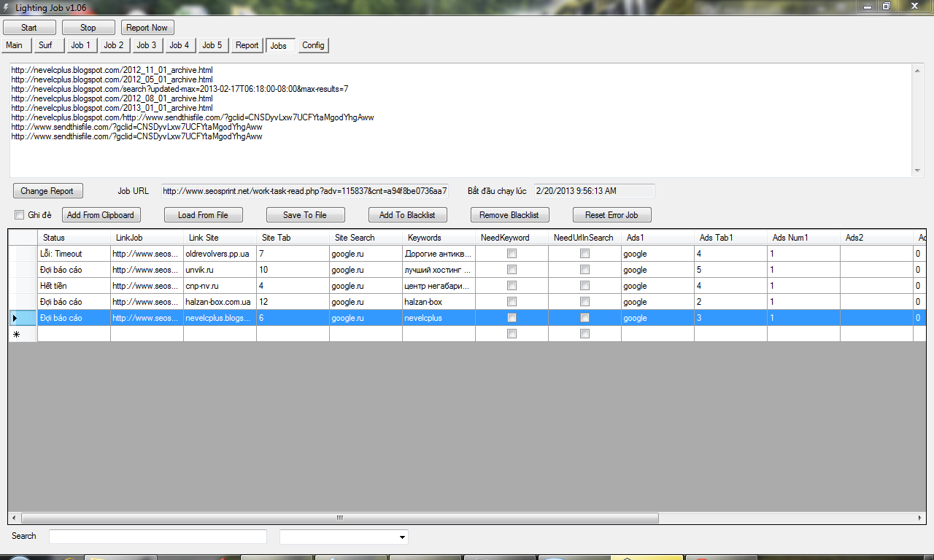Switch to the Job 4 tab
This screenshot has width=934, height=560.
tap(180, 45)
